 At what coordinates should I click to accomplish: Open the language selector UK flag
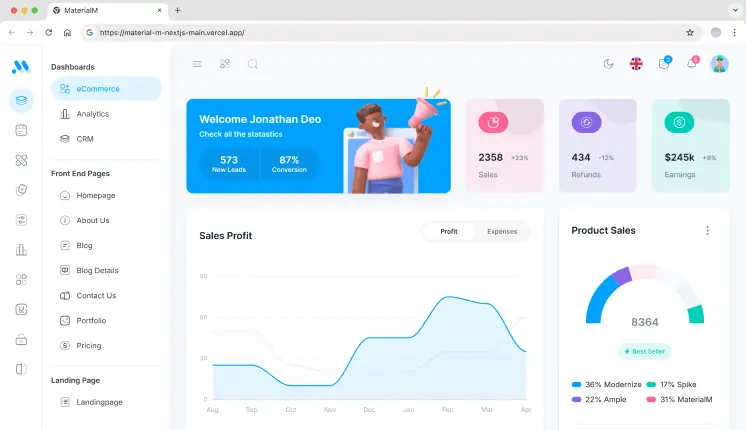pos(636,64)
